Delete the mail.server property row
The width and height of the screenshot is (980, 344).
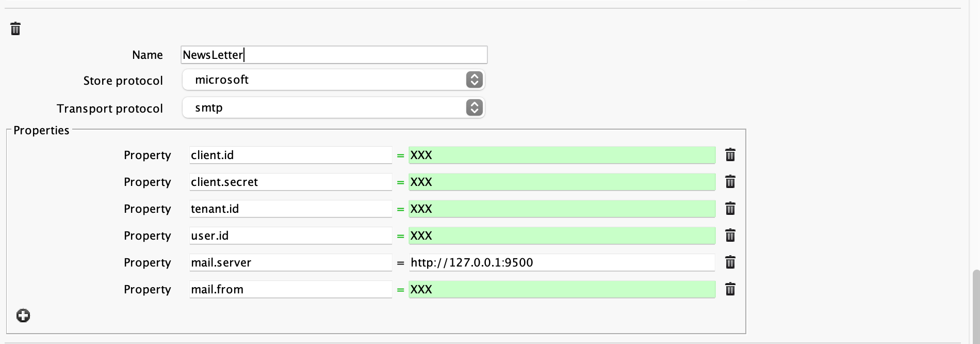coord(730,262)
